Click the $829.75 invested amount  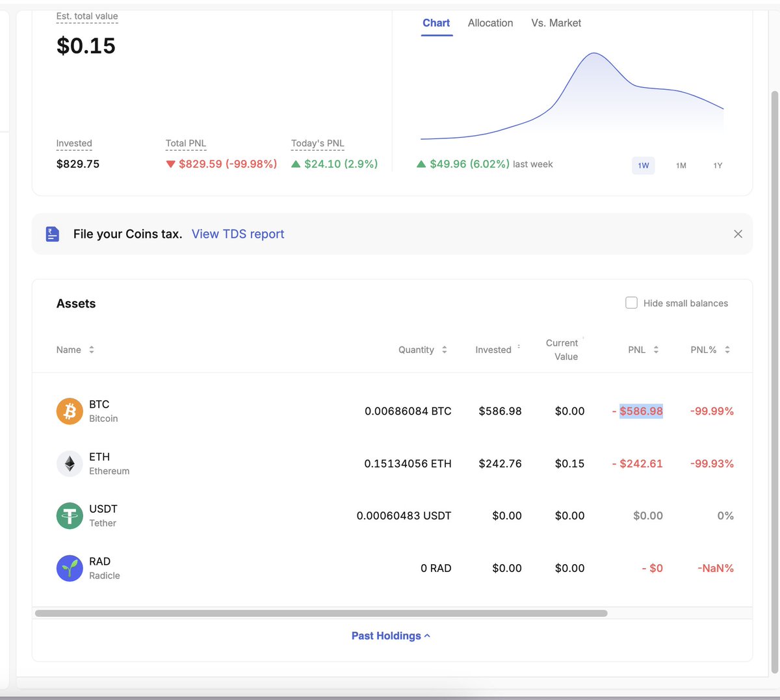(78, 164)
